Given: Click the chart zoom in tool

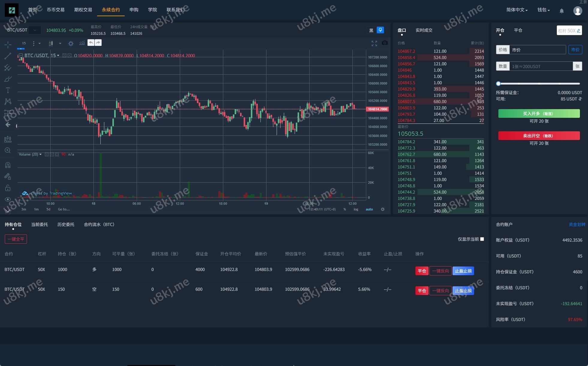Looking at the screenshot, I should point(8,150).
